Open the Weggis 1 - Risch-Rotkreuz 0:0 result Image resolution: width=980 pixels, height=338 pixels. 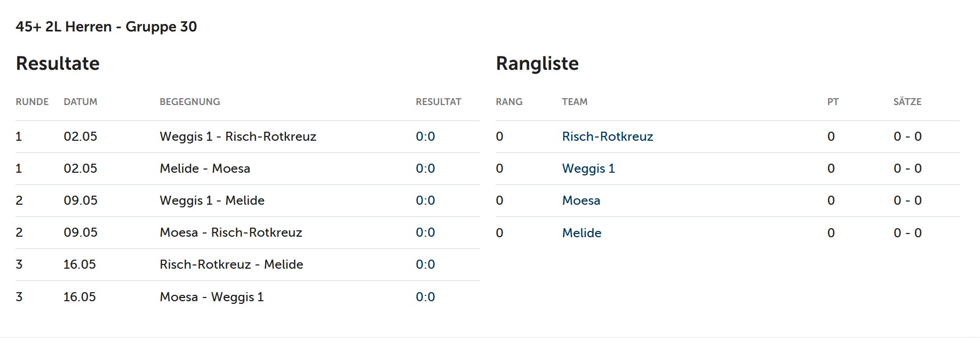coord(425,136)
